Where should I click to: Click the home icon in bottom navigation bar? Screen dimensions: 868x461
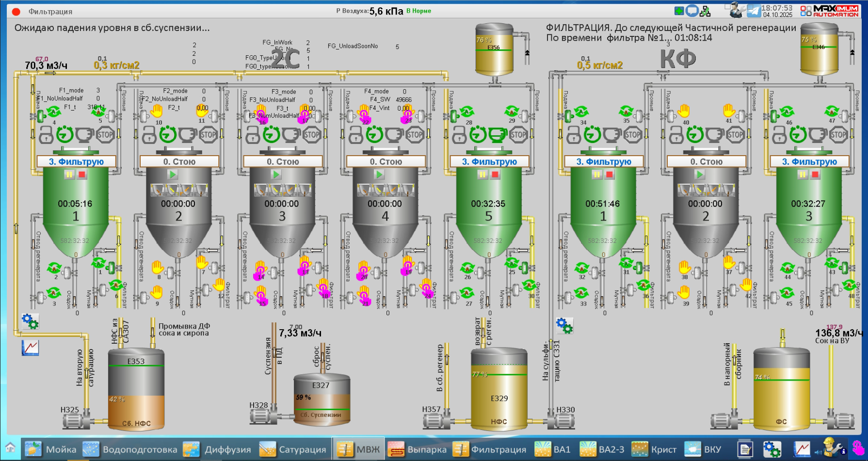(10, 449)
